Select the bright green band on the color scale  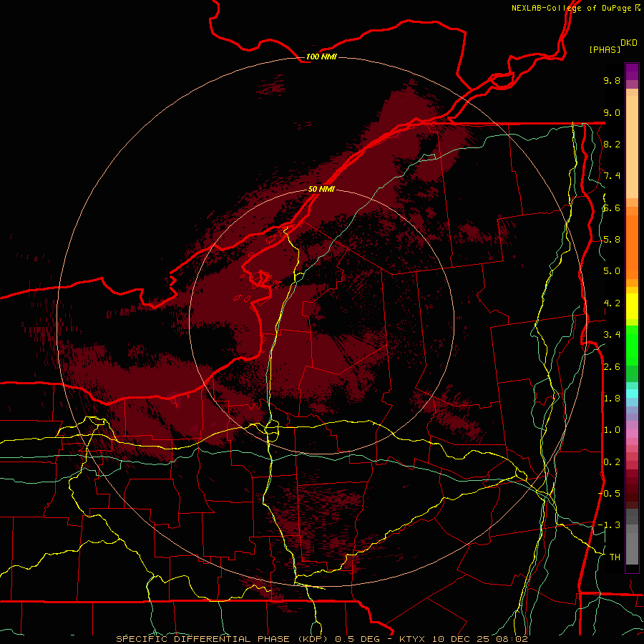632,346
